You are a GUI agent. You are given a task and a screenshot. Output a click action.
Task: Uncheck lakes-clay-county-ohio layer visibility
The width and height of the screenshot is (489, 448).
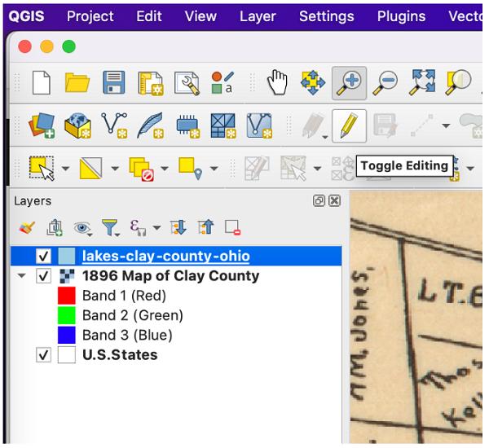[43, 256]
